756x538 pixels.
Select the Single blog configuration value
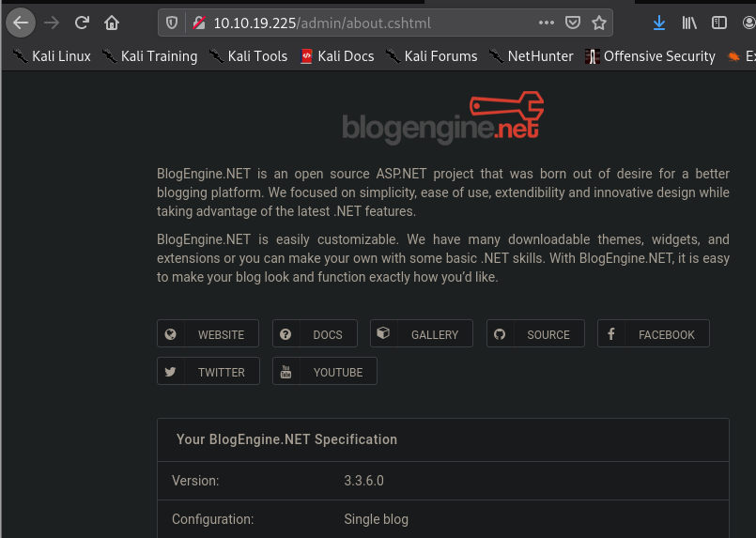coord(376,519)
